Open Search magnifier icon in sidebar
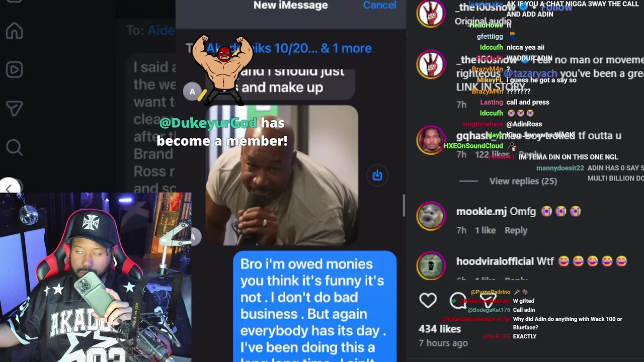The width and height of the screenshot is (644, 362). point(14,147)
